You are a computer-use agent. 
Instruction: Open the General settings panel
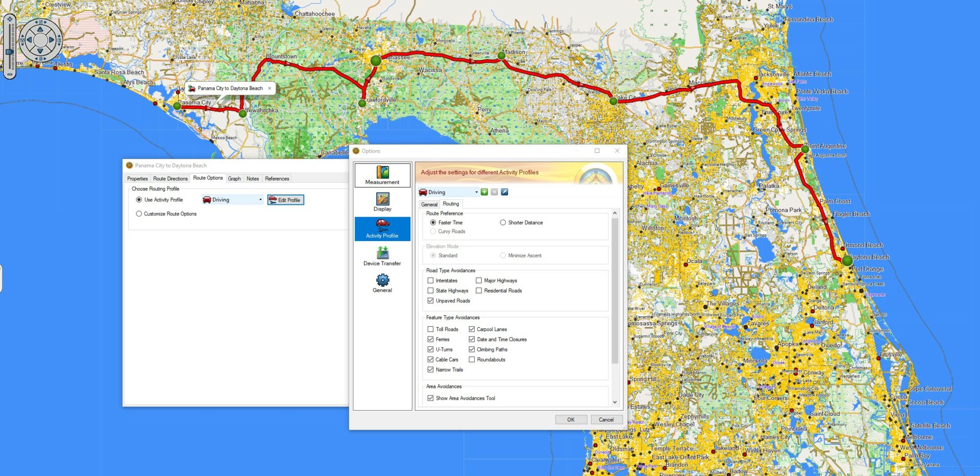coord(382,282)
